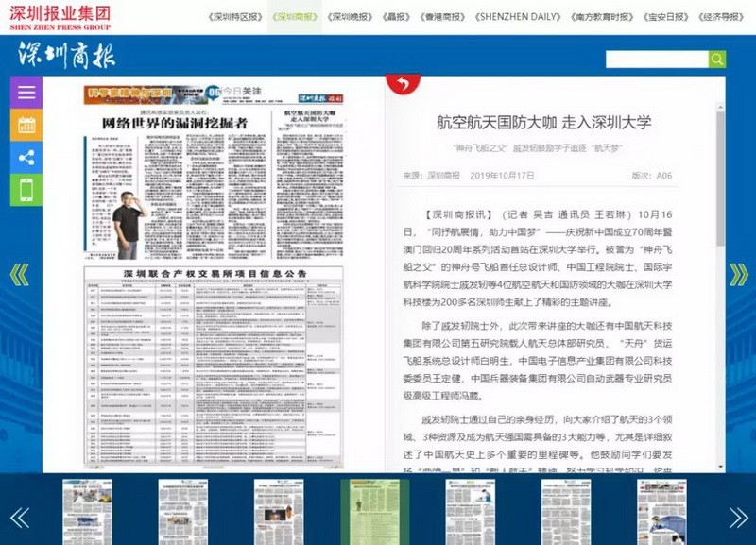Show later thumbnails in the bottom page strip
756x545 pixels.
coord(739,518)
